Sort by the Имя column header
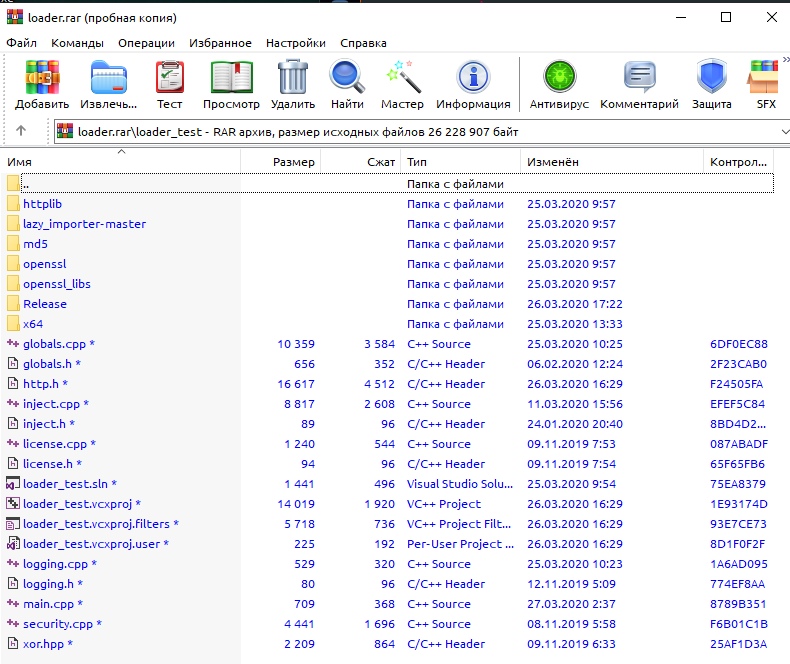 tap(121, 162)
